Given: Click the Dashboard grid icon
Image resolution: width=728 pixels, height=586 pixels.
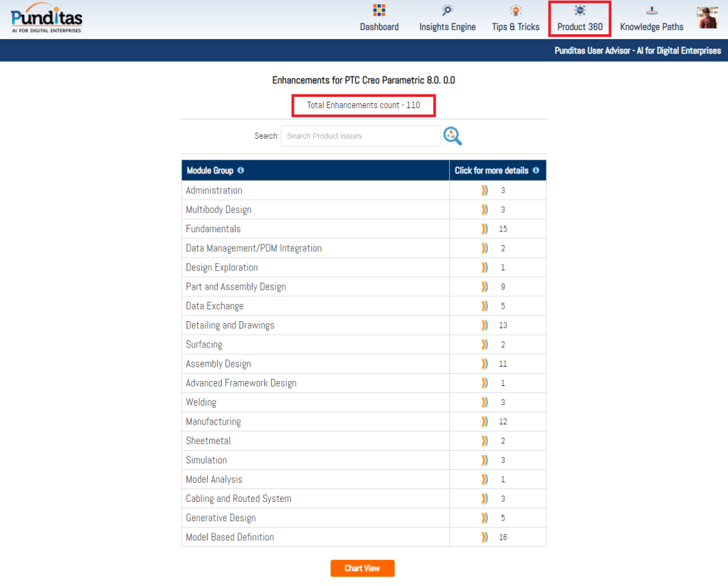Looking at the screenshot, I should point(379,11).
